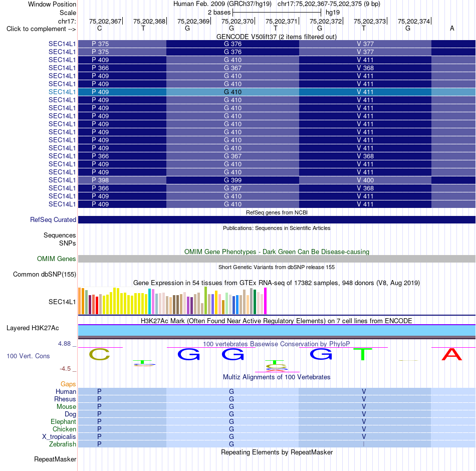Open the '100 vertebrates Basewise Conservation by PhyloP' title
Screen dimensions: 476x471
pos(276,344)
